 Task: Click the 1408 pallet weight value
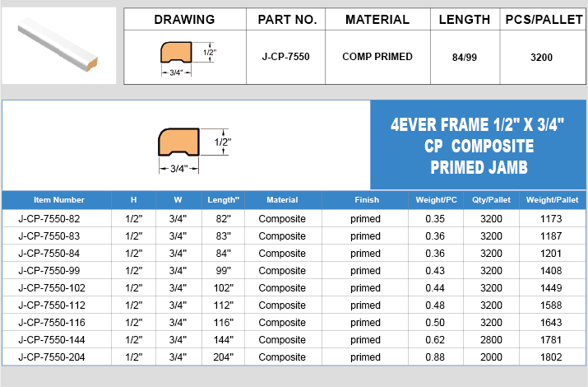(551, 271)
